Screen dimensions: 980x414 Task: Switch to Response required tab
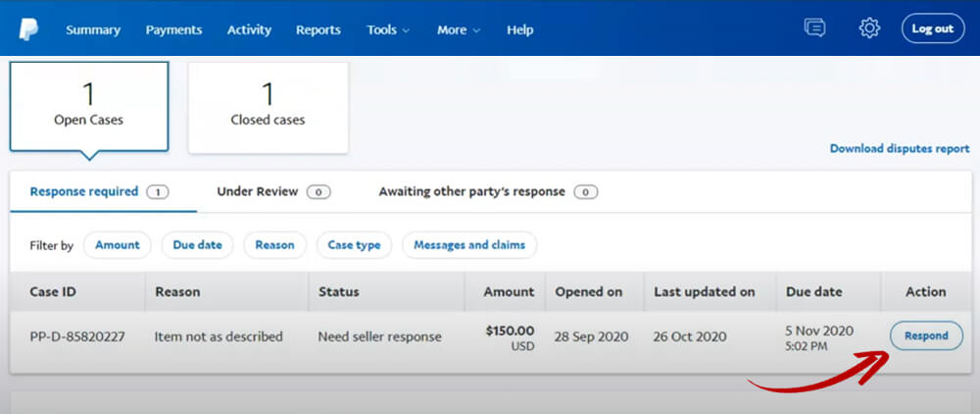click(100, 192)
